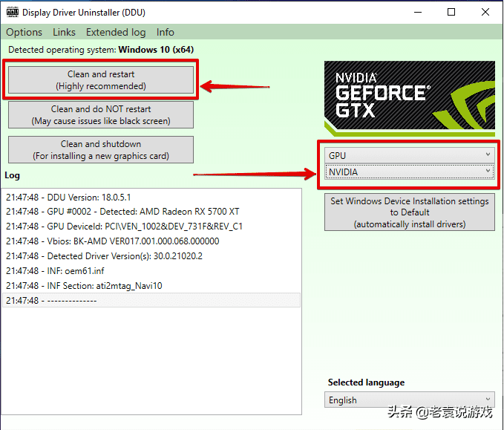Select the Detected: AMD Radeon RX 5700 XT line

151,212
